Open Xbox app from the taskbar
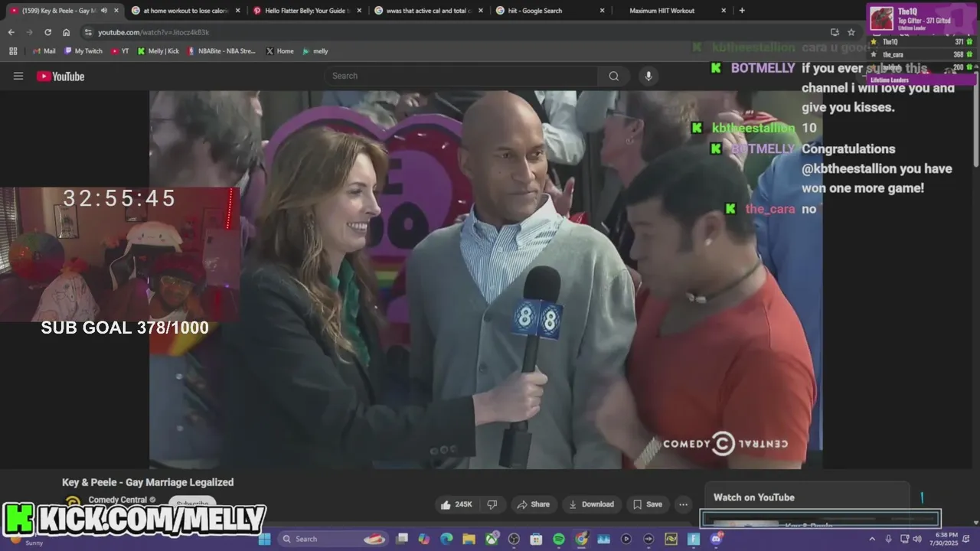This screenshot has height=551, width=980. coord(492,539)
